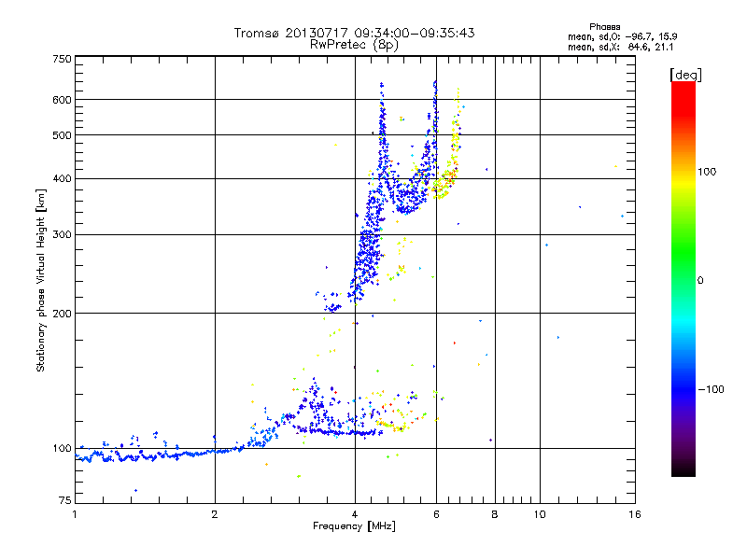Click the 'mean, sd,X: 84.6, 21.1' line
This screenshot has width=747, height=560.
pyautogui.click(x=620, y=47)
